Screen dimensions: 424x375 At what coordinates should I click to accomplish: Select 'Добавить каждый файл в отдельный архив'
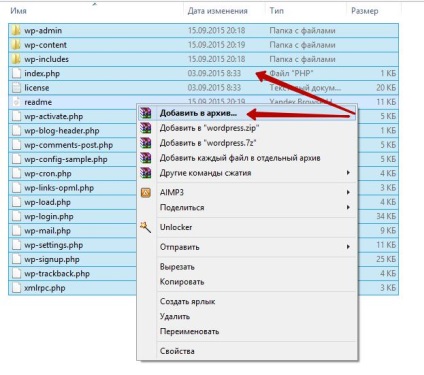(247, 158)
